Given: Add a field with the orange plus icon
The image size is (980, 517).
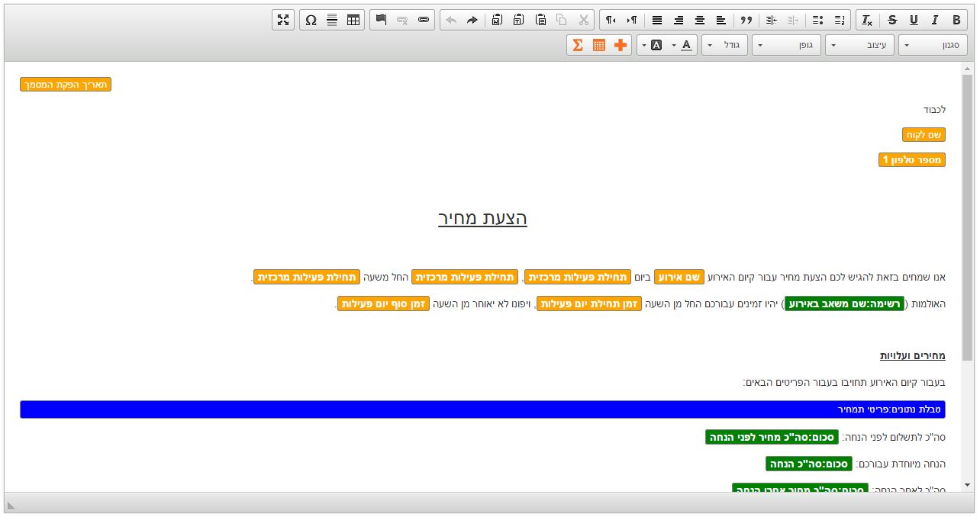Looking at the screenshot, I should [x=621, y=45].
